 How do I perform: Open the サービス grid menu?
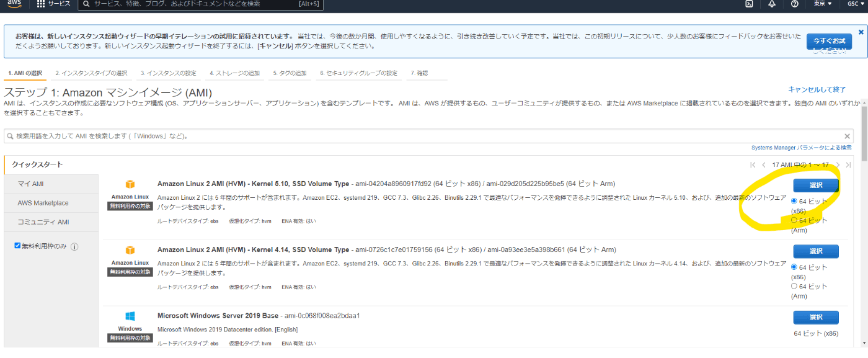pos(53,4)
